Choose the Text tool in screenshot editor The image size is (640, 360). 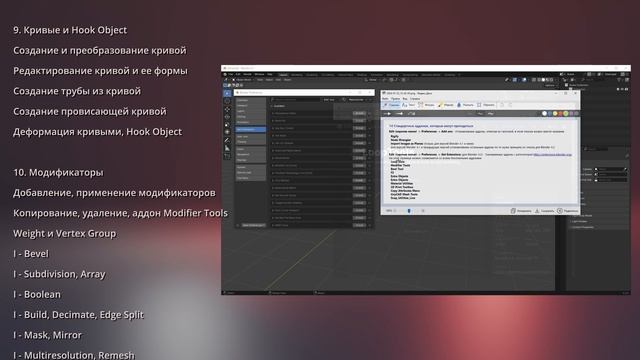click(x=409, y=105)
